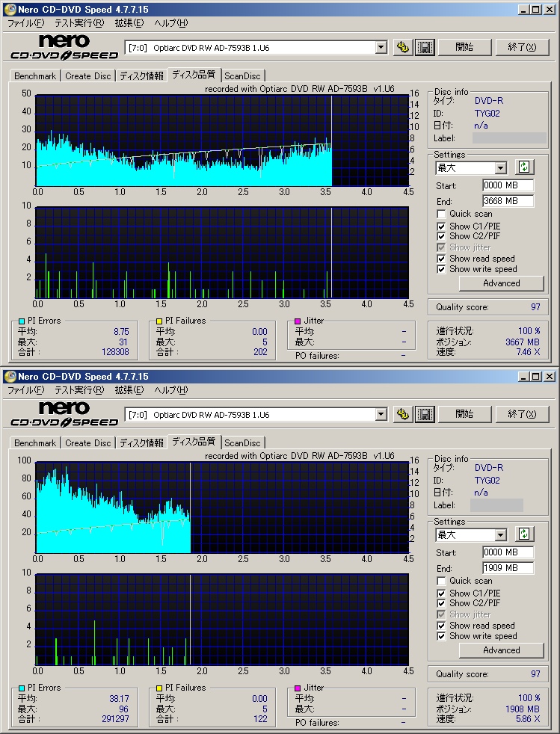Image resolution: width=560 pixels, height=734 pixels.
Task: Switch to Create Disc tab in top window
Action: pyautogui.click(x=88, y=75)
